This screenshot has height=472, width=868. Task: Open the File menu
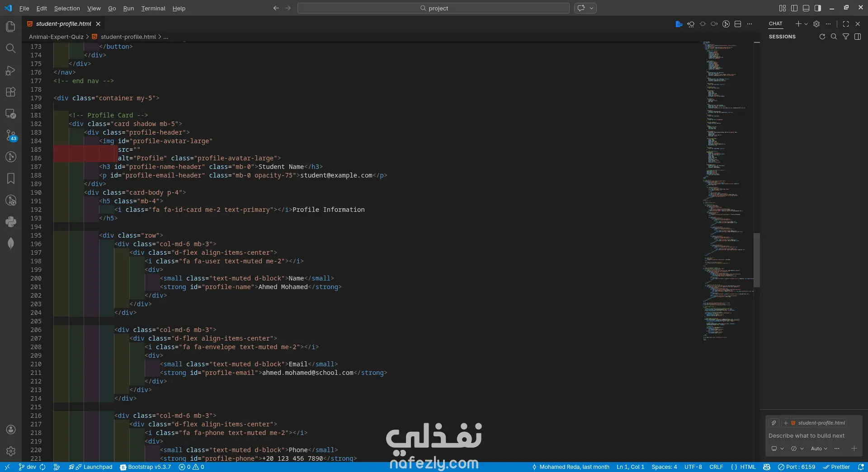(x=24, y=8)
